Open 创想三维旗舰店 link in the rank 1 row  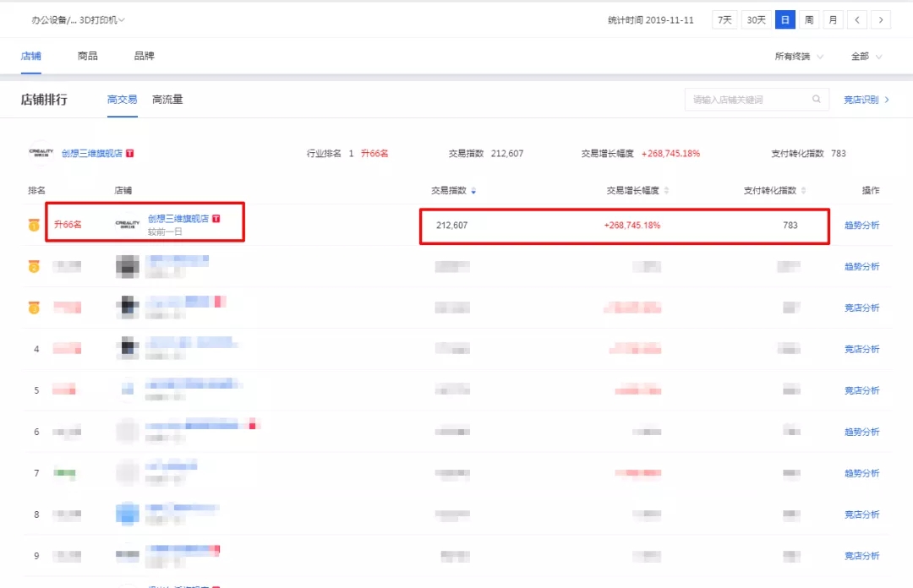178,218
